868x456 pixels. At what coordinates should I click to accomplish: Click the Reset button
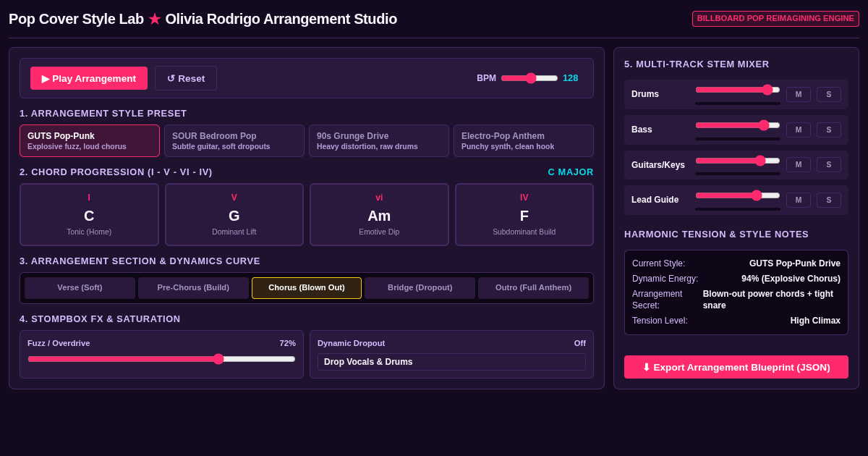coord(186,78)
